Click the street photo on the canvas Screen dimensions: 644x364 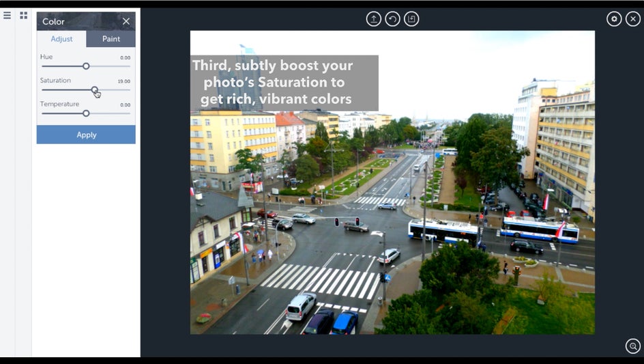[392, 182]
